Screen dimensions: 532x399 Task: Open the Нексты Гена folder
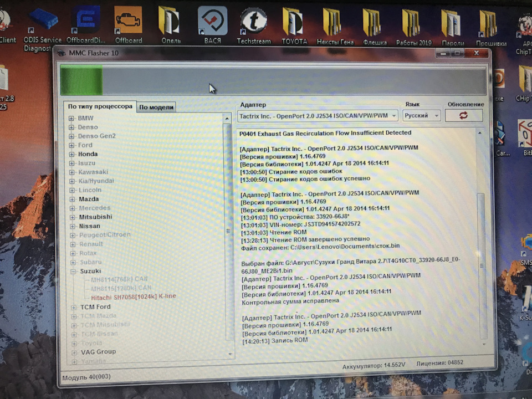[x=335, y=26]
